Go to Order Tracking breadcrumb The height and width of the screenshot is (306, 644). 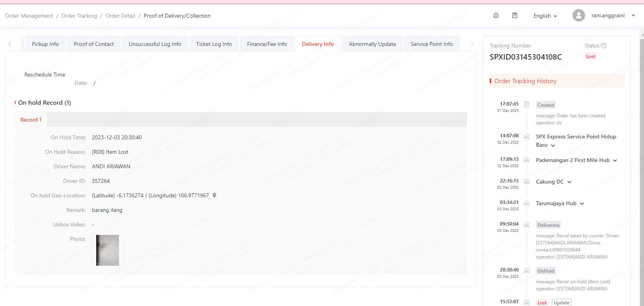coord(79,16)
